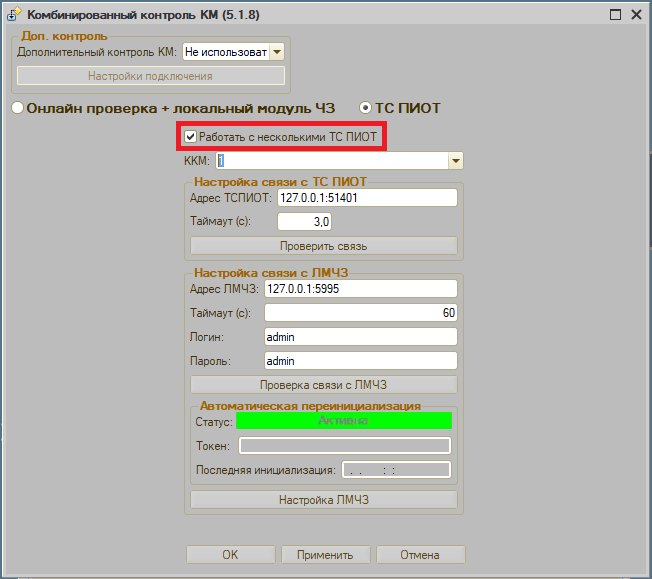Click the ЛМЧЗ Таймаут field showing 60
The height and width of the screenshot is (579, 652).
tap(361, 313)
